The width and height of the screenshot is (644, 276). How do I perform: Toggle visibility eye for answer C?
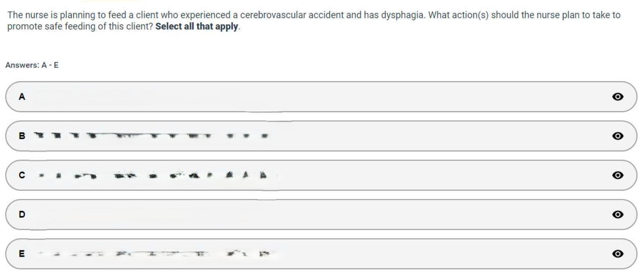(x=618, y=175)
